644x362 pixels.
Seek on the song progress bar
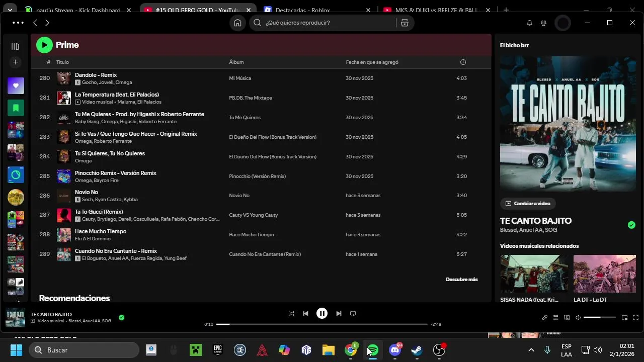pyautogui.click(x=322, y=324)
